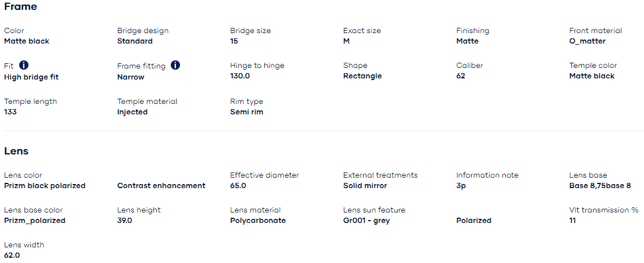Click the Solid mirror treatment value

365,186
